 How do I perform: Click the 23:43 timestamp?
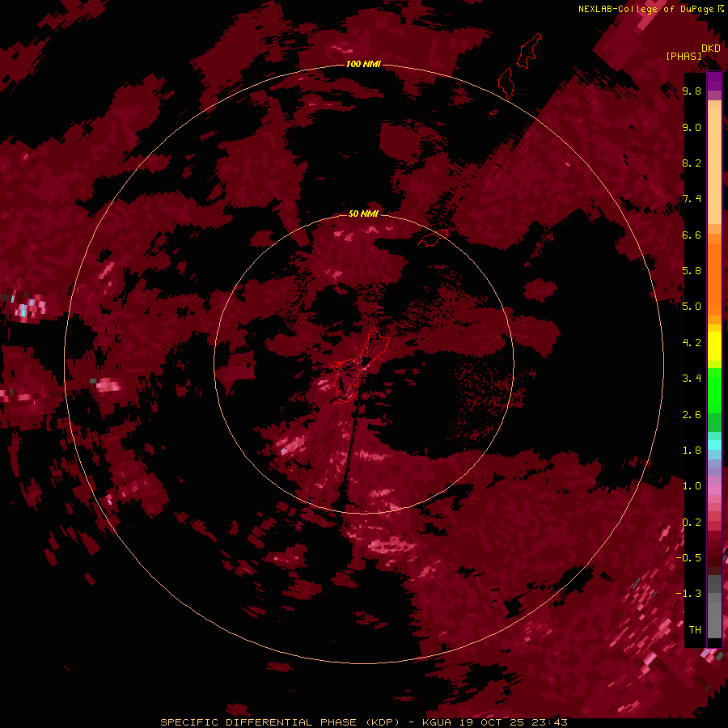[550, 722]
